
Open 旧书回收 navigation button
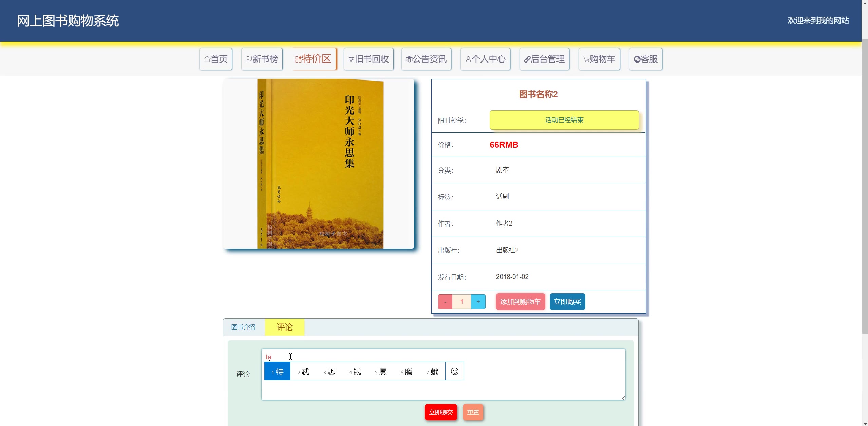point(369,59)
